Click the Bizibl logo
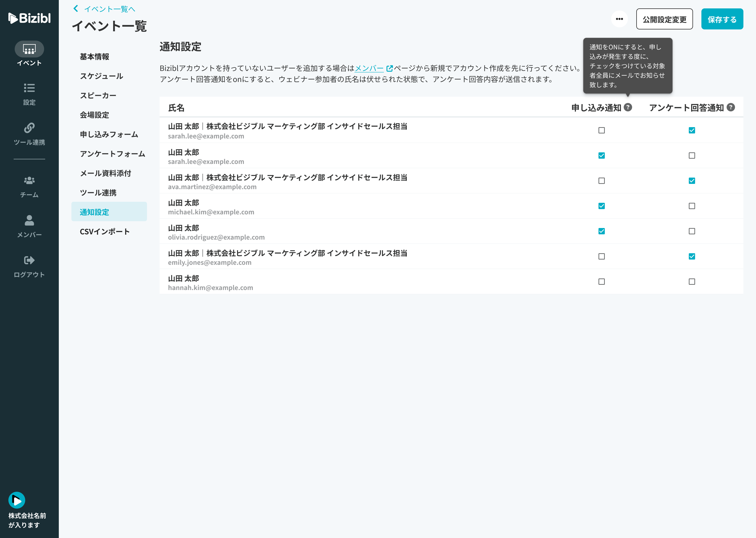This screenshot has width=756, height=538. coord(29,18)
